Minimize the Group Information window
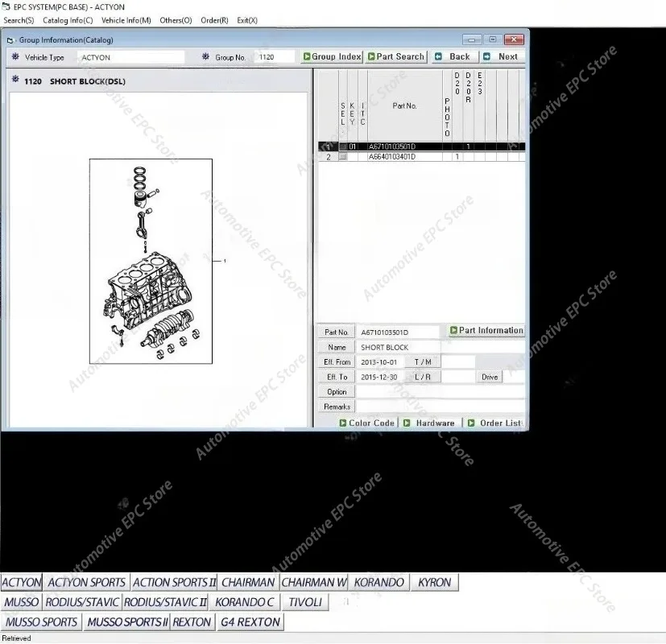Image resolution: width=666 pixels, height=644 pixels. click(472, 40)
